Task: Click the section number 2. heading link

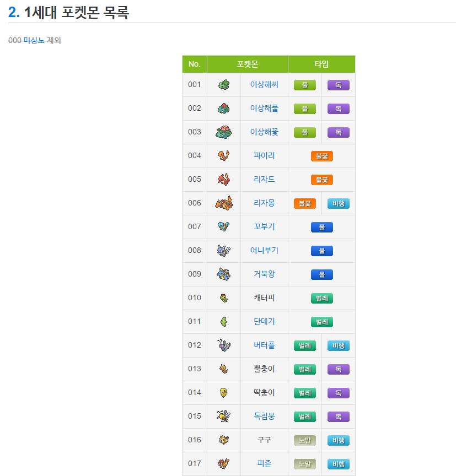Action: click(x=14, y=13)
